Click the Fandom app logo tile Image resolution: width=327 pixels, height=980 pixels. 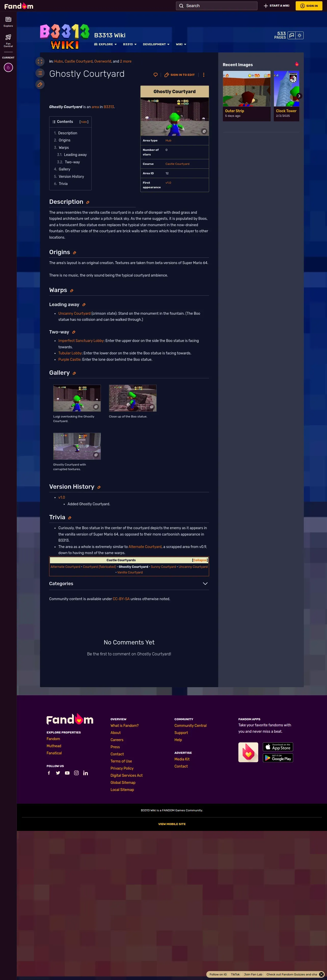tap(248, 752)
